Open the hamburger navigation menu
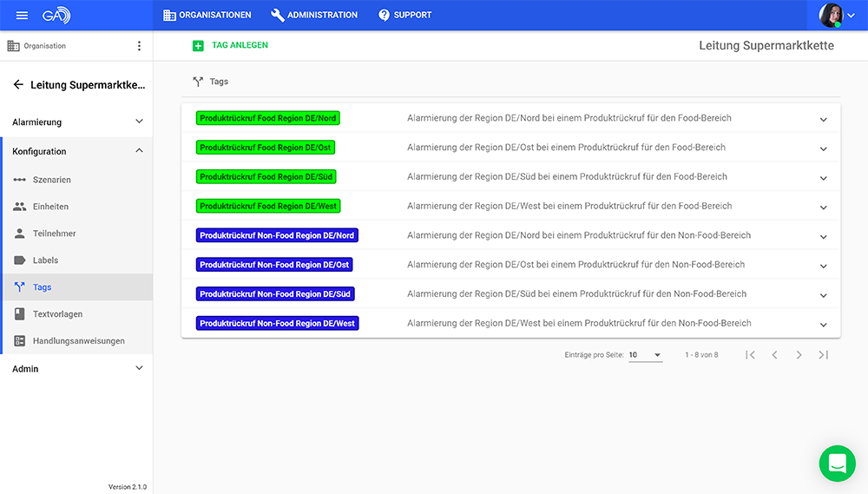This screenshot has width=868, height=494. (x=22, y=16)
